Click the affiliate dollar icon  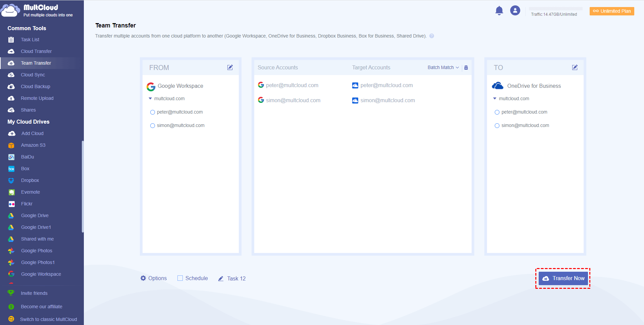tap(11, 307)
